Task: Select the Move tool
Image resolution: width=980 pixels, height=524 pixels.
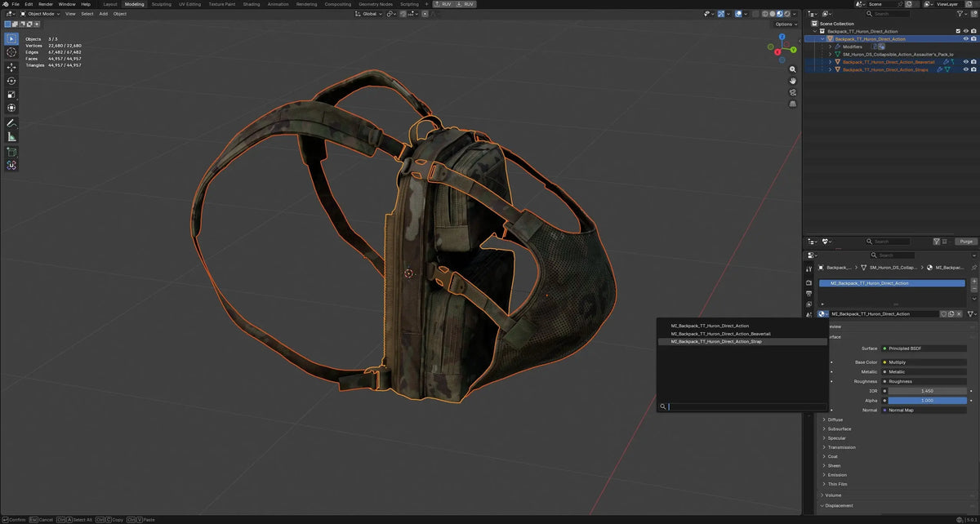Action: (11, 68)
